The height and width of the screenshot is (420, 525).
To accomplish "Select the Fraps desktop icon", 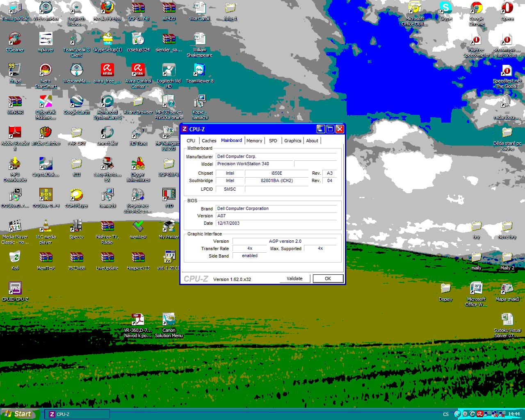I will [x=15, y=73].
